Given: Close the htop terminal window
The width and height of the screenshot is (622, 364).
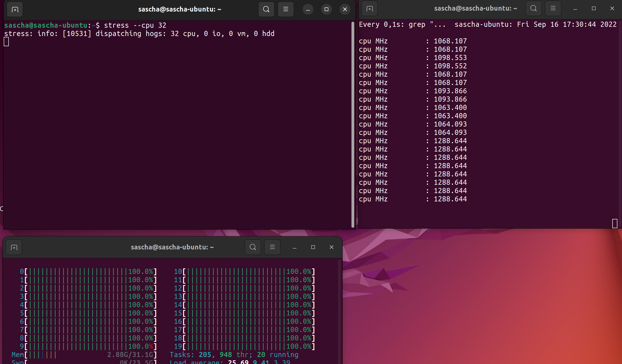Looking at the screenshot, I should point(332,247).
